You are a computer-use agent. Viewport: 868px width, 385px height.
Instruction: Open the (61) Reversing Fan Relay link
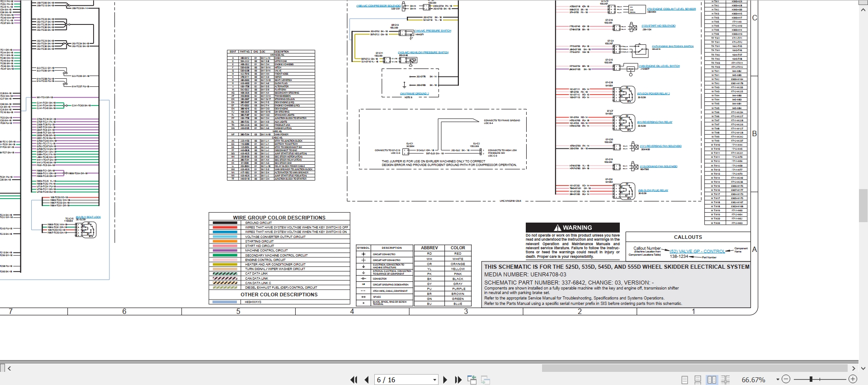pos(655,122)
